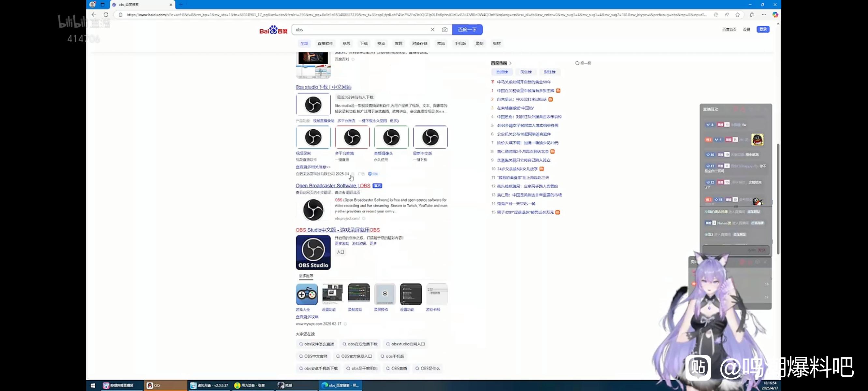Open the Copilot sidebar icon

click(x=775, y=14)
